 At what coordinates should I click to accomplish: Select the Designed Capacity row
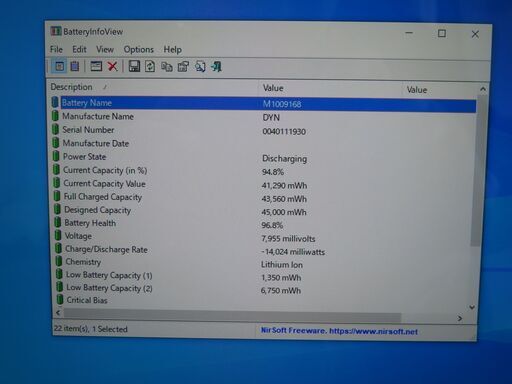tap(263, 211)
